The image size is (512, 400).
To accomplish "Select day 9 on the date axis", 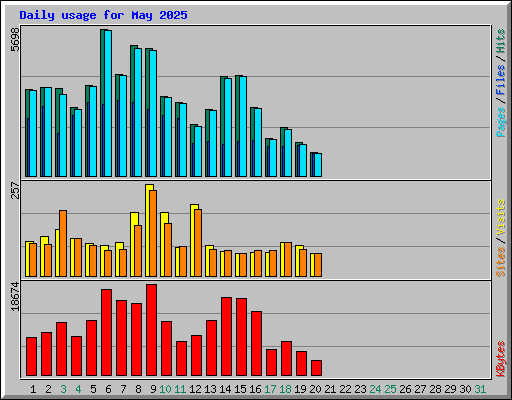I will [x=153, y=389].
